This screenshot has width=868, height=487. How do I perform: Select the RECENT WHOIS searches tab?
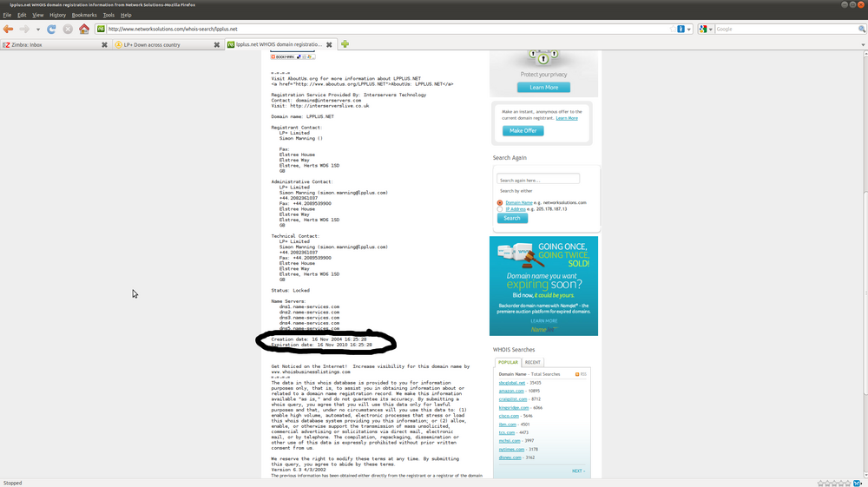533,363
